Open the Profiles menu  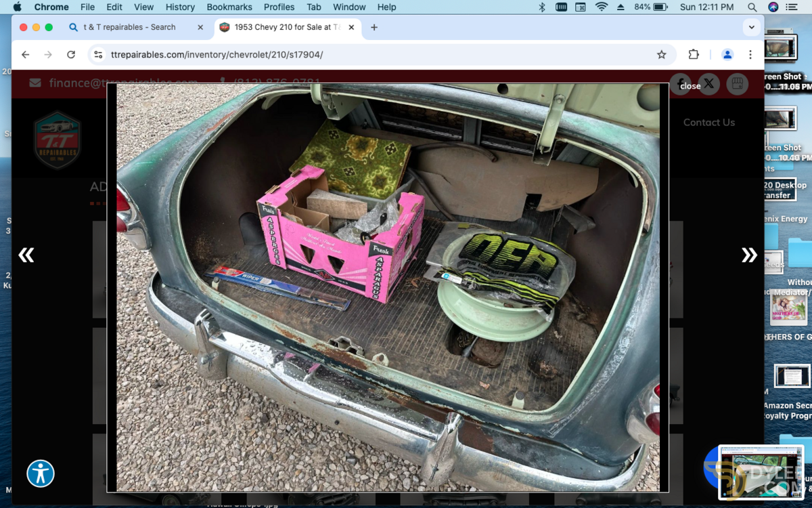279,7
